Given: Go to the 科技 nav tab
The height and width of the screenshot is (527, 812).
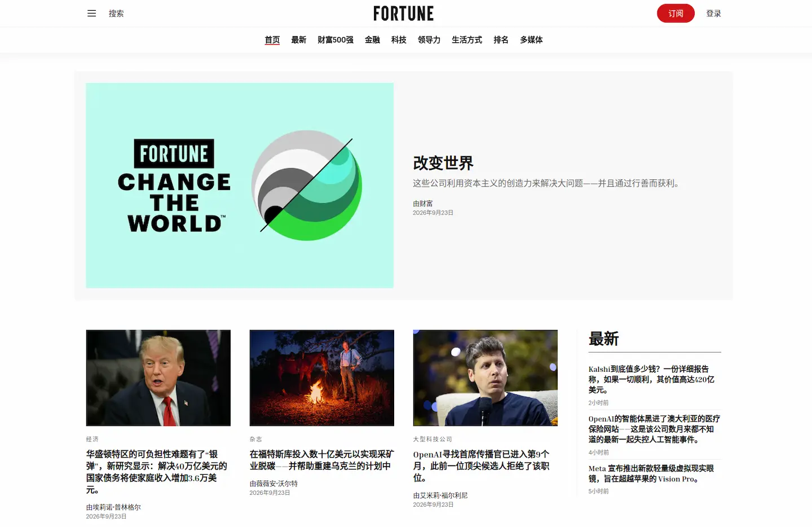Looking at the screenshot, I should coord(399,40).
